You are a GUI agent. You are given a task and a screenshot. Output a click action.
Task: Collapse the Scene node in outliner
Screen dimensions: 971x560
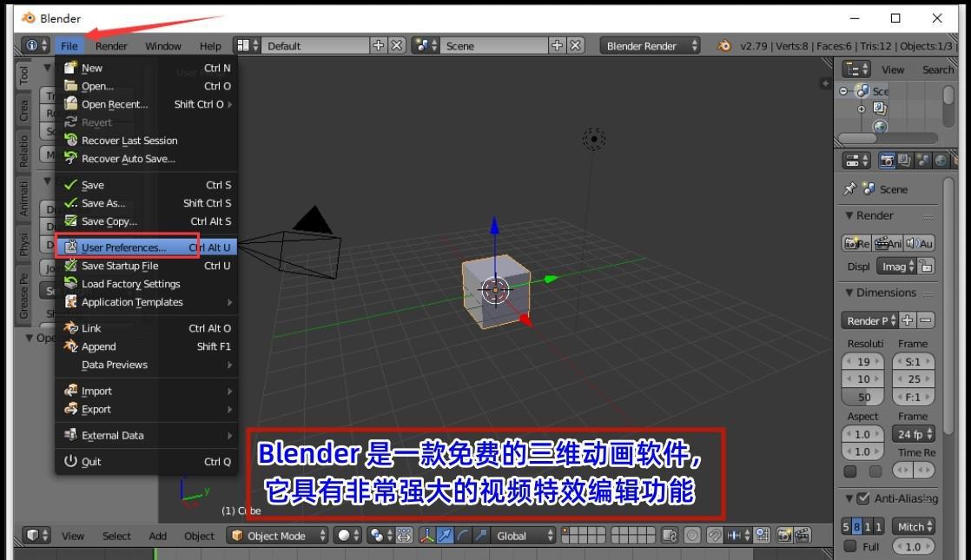(843, 91)
